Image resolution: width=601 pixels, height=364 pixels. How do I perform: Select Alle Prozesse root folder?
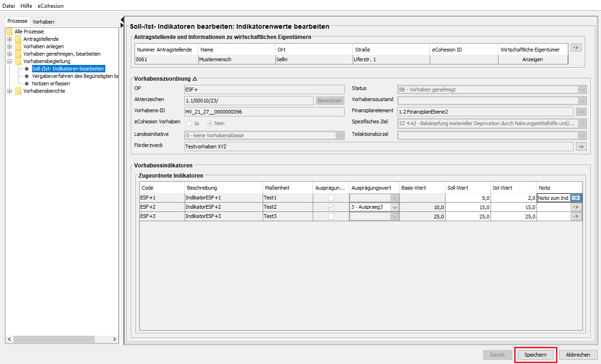click(x=29, y=32)
